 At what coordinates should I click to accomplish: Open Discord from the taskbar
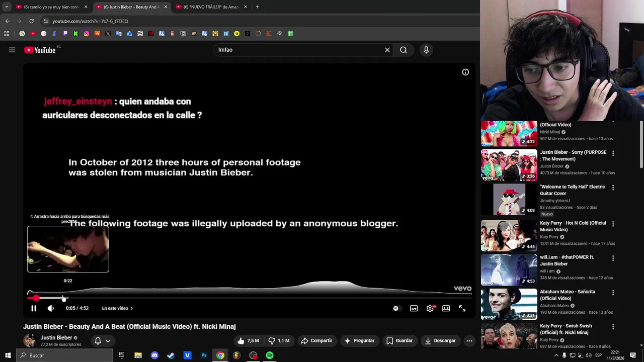coord(154,355)
